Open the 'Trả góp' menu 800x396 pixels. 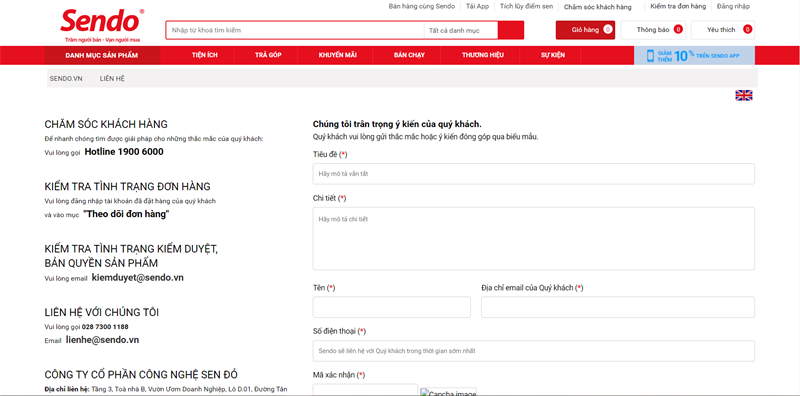(268, 55)
